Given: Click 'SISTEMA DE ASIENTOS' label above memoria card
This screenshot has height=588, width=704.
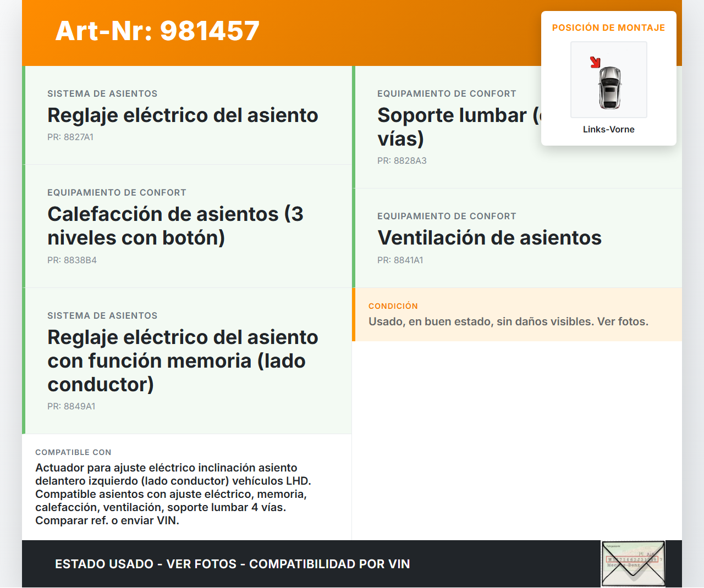Looking at the screenshot, I should pos(102,315).
